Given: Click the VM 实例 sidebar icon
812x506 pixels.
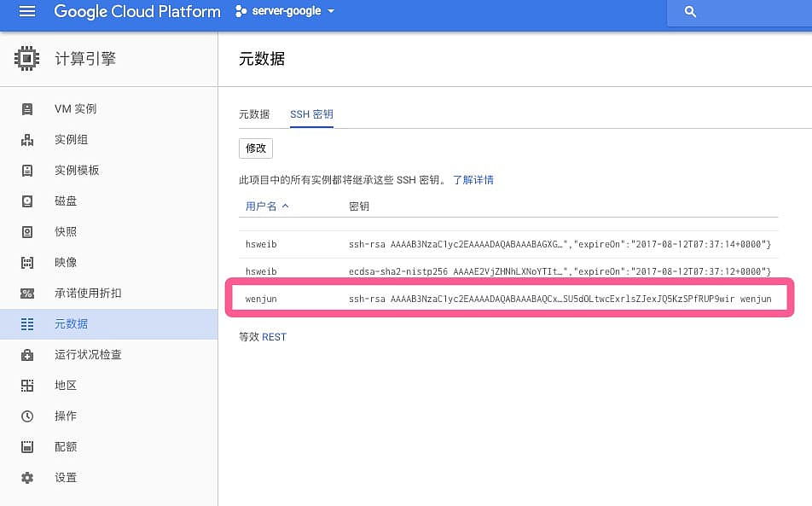Looking at the screenshot, I should coord(27,109).
